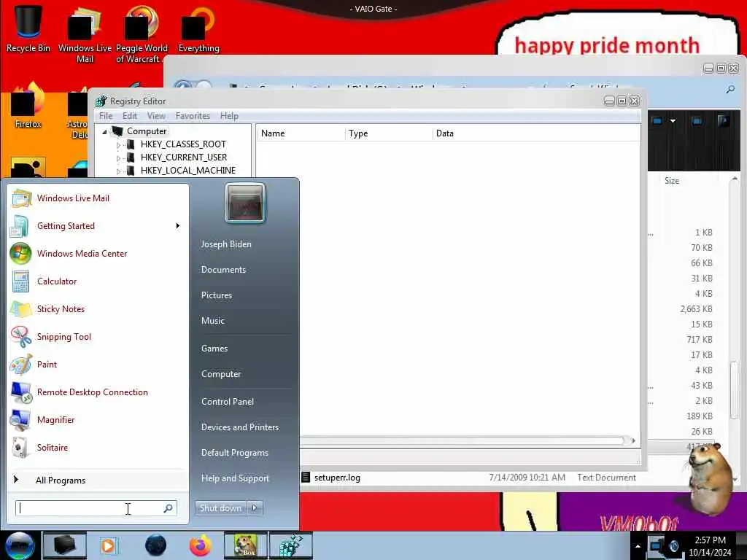Click Registry Editor horizontal scrollbar right arrow
Image resolution: width=747 pixels, height=560 pixels.
633,440
